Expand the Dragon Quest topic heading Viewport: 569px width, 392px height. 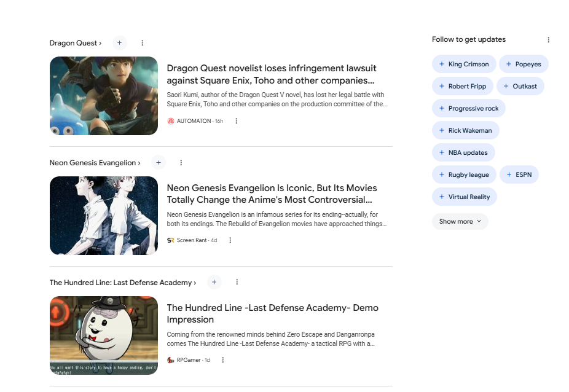(x=76, y=43)
